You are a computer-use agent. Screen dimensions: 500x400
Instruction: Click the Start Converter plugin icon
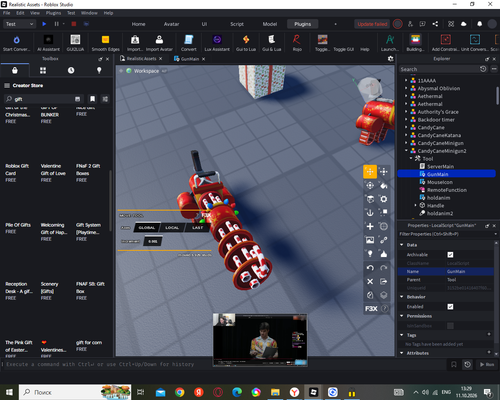(x=16, y=40)
